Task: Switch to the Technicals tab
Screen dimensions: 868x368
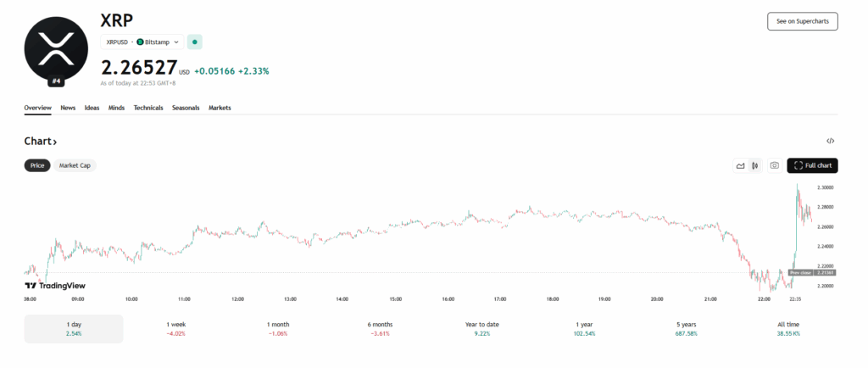Action: [x=148, y=108]
